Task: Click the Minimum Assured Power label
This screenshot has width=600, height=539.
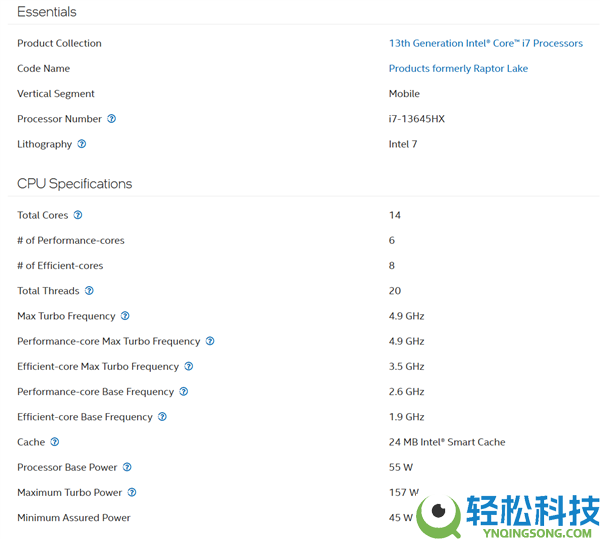Action: click(74, 518)
